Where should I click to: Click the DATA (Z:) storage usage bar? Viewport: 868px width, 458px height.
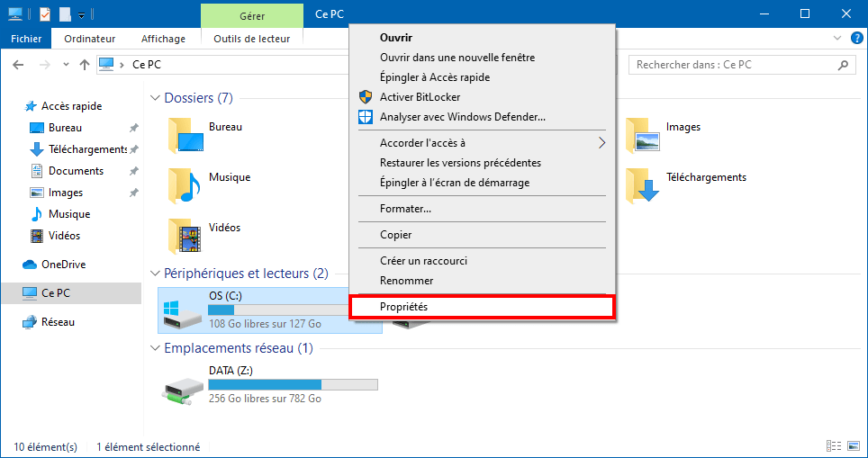[293, 385]
